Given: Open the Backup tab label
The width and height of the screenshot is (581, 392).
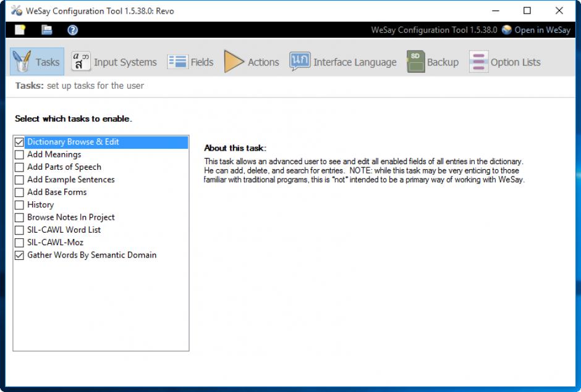Looking at the screenshot, I should click(x=443, y=62).
